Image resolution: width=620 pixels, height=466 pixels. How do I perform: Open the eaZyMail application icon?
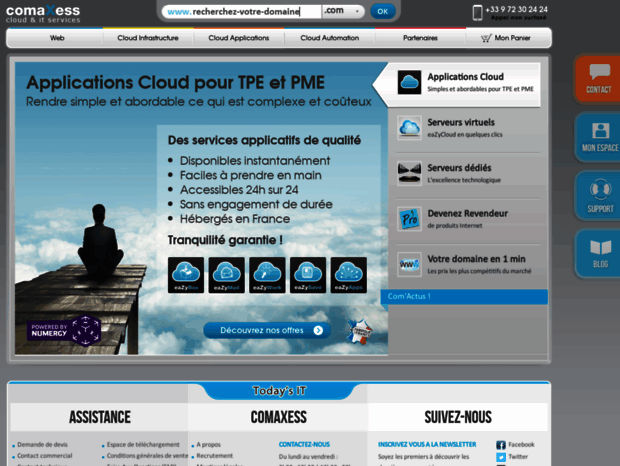pos(227,274)
